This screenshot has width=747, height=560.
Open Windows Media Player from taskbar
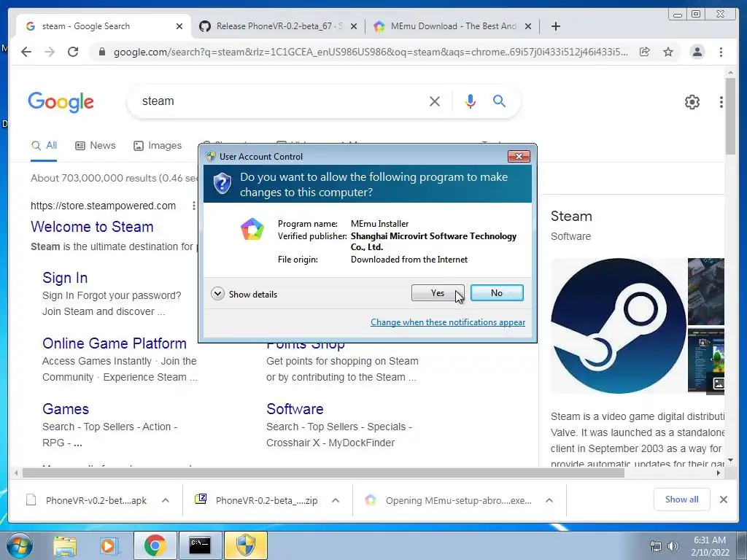click(108, 545)
